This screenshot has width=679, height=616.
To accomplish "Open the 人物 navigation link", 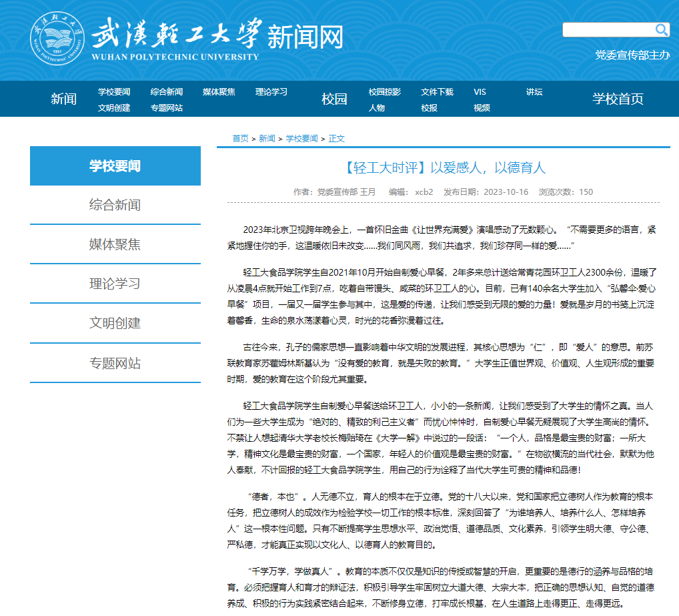I will pos(377,108).
